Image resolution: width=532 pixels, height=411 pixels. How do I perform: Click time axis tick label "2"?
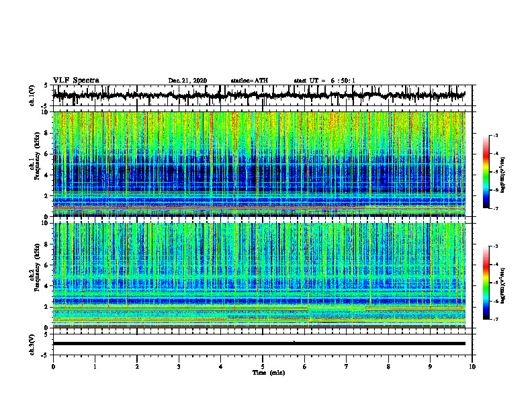[137, 367]
